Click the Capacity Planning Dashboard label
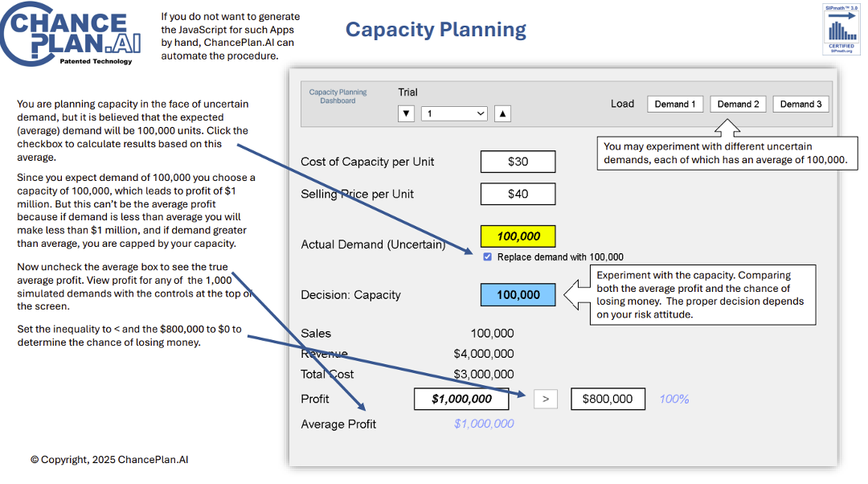Screen dimensions: 868x484 tap(338, 96)
